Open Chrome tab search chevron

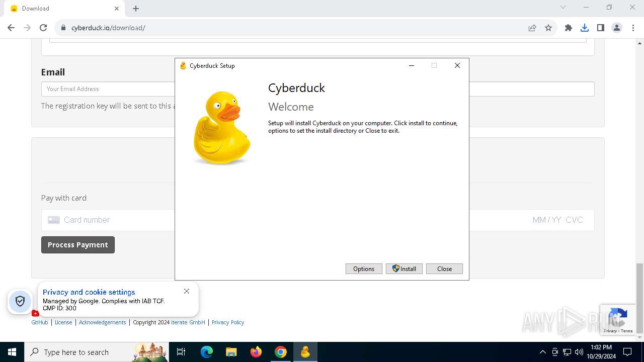pyautogui.click(x=563, y=7)
